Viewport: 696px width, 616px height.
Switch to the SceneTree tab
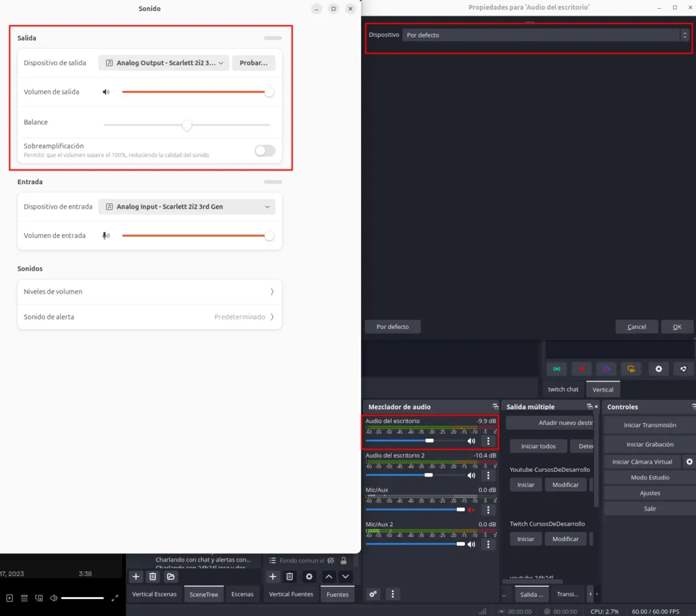204,594
